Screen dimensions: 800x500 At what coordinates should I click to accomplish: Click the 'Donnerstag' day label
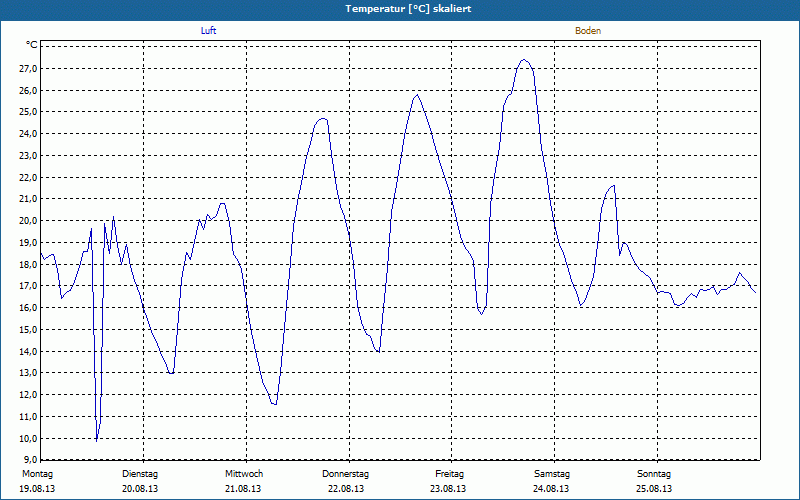pyautogui.click(x=345, y=474)
